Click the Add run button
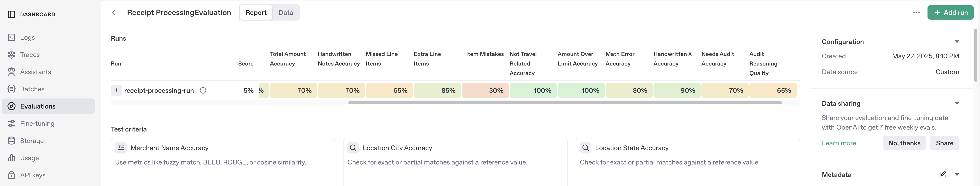This screenshot has height=186, width=980. [950, 12]
